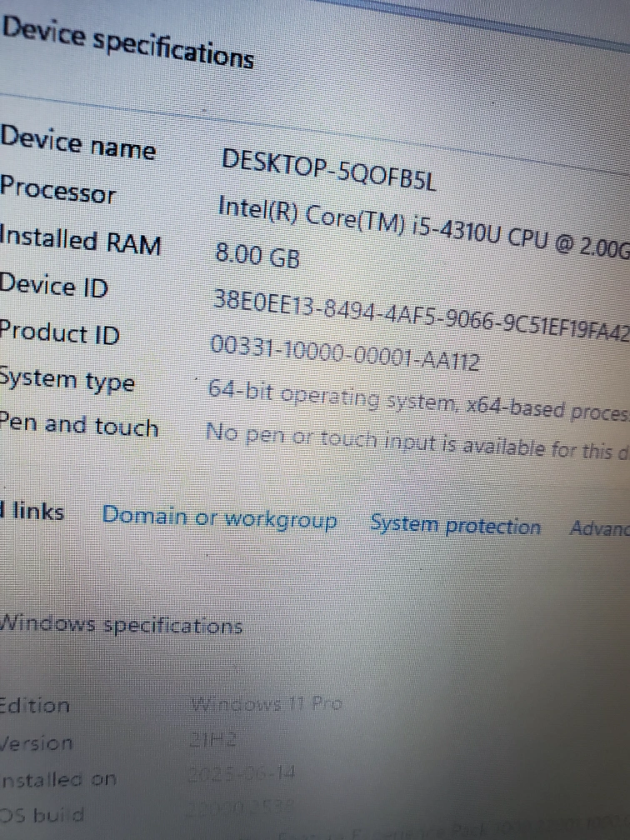Select device name DESKTOP-5QOFB5L

point(328,170)
